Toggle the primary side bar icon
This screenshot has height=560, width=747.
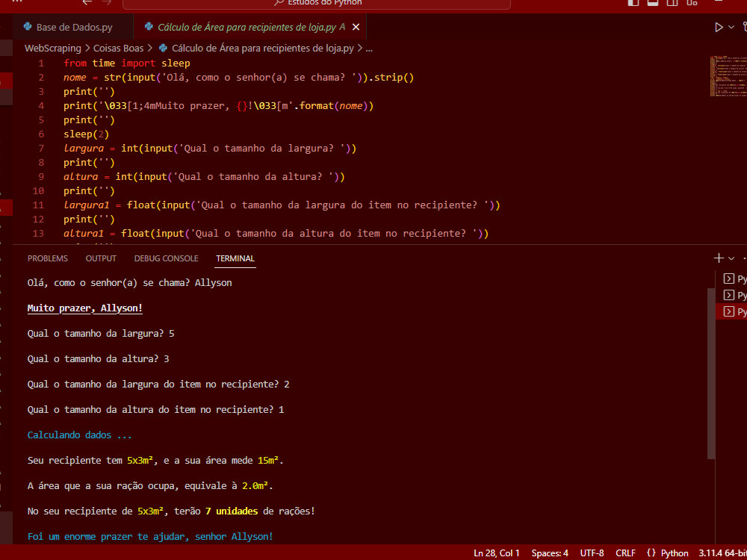click(x=633, y=4)
